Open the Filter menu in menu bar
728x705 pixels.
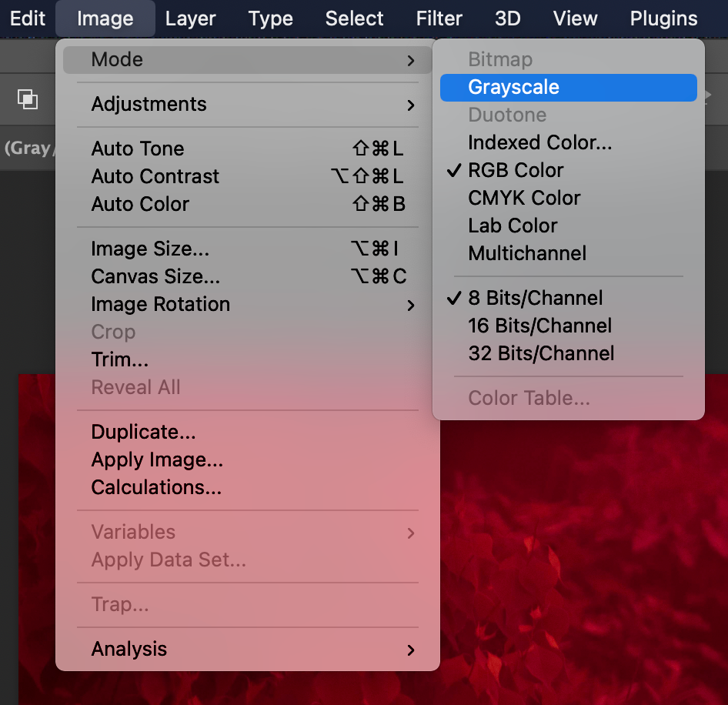pyautogui.click(x=439, y=18)
